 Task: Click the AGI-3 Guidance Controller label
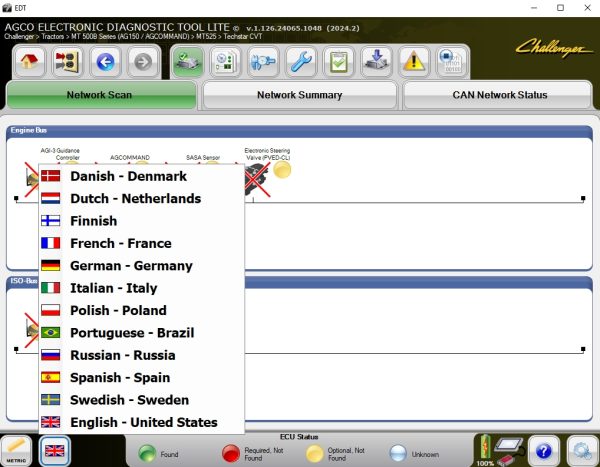(60, 154)
